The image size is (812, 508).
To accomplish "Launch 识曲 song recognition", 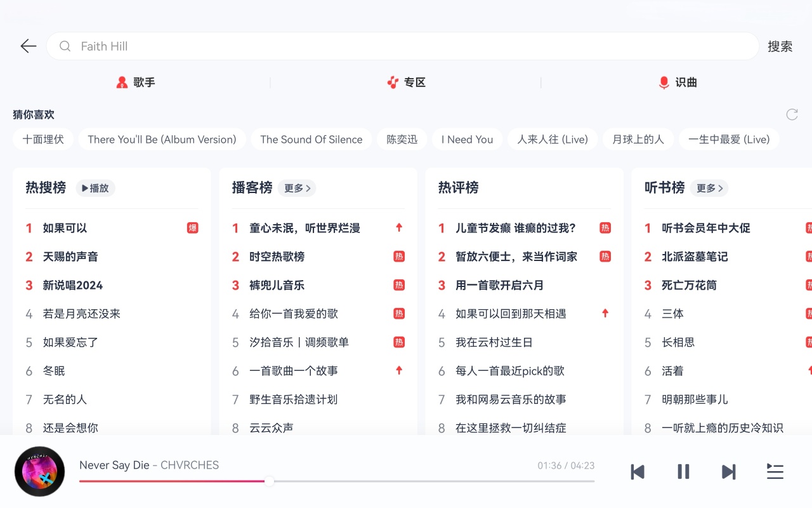I will point(678,83).
